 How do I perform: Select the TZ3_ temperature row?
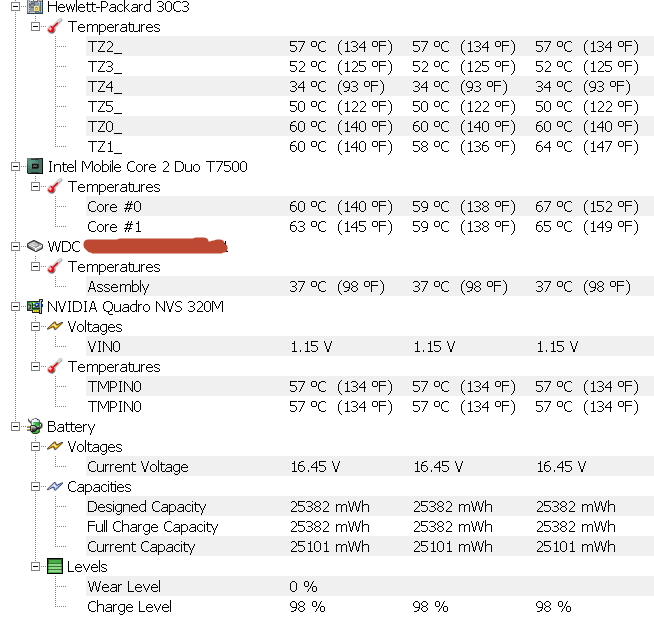pos(370,66)
